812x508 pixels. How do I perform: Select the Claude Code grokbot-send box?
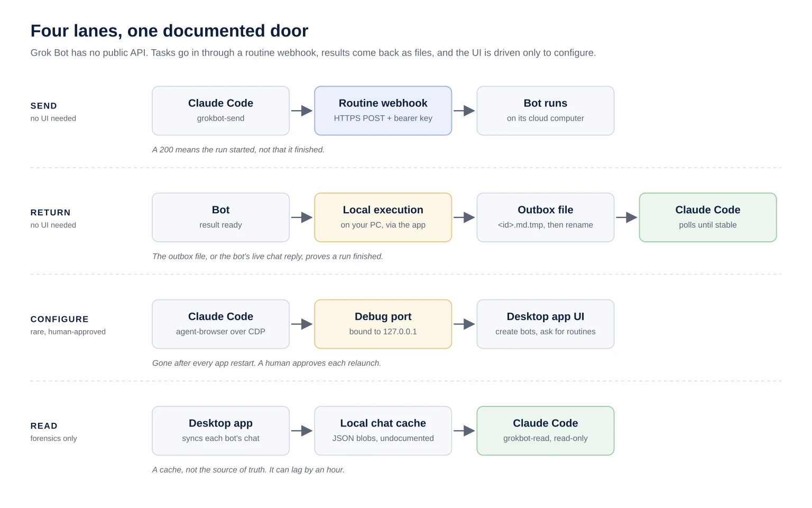[x=221, y=111]
